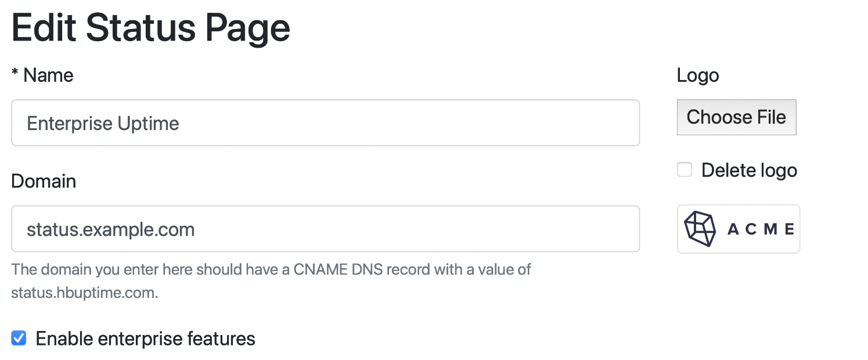
Task: Click the Name field label
Action: (48, 75)
